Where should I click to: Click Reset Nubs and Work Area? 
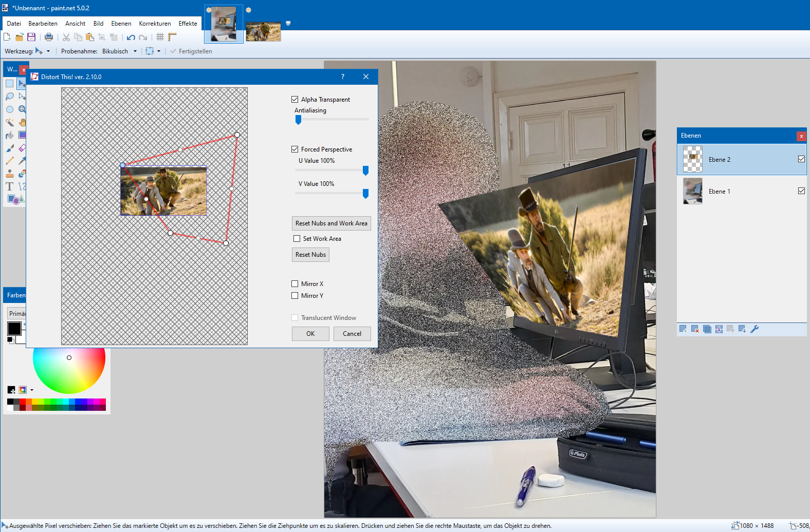tap(331, 223)
